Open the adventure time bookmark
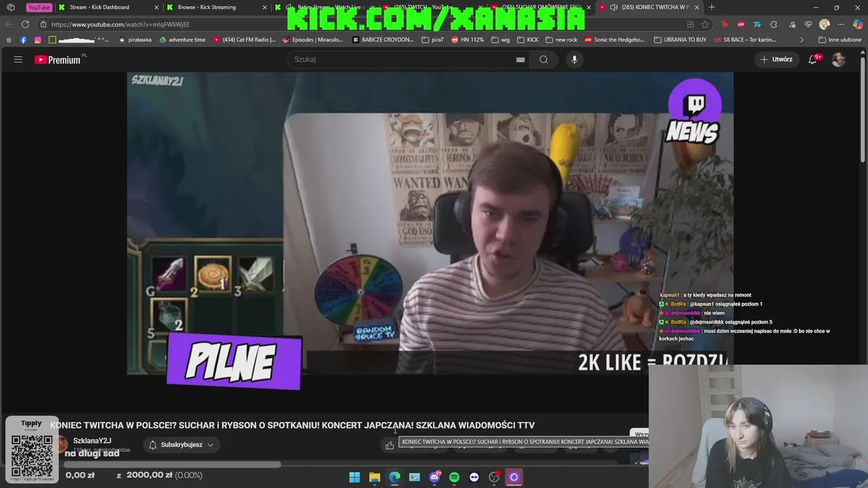868x488 pixels. (182, 40)
